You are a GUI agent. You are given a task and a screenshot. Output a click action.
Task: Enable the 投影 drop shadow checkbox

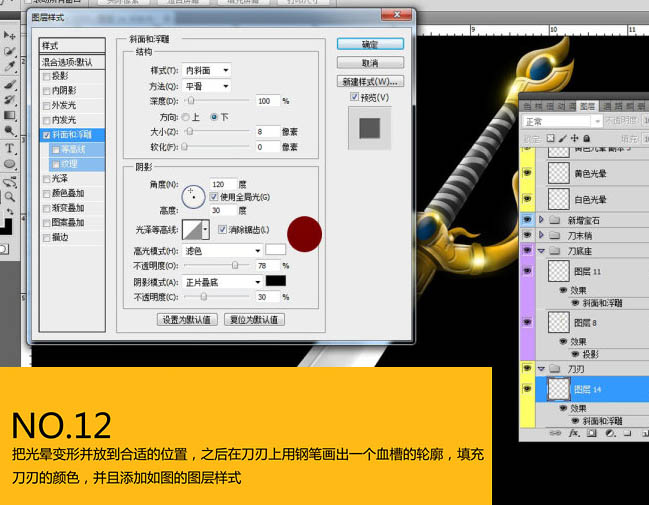(47, 77)
